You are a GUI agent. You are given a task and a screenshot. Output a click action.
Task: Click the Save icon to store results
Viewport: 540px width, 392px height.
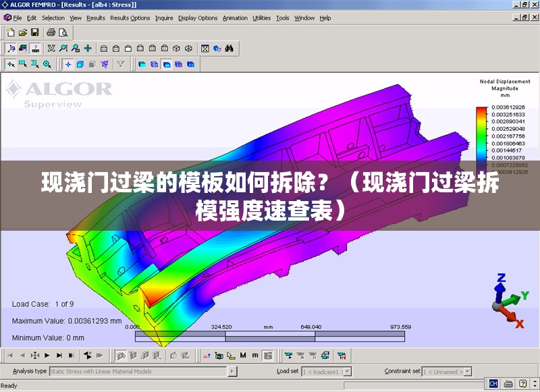point(35,32)
